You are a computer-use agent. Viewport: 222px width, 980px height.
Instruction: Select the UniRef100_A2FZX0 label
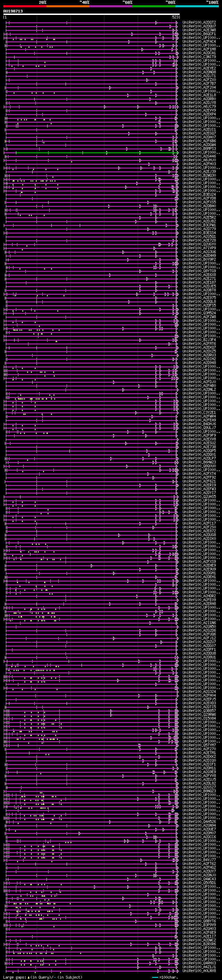(199, 80)
